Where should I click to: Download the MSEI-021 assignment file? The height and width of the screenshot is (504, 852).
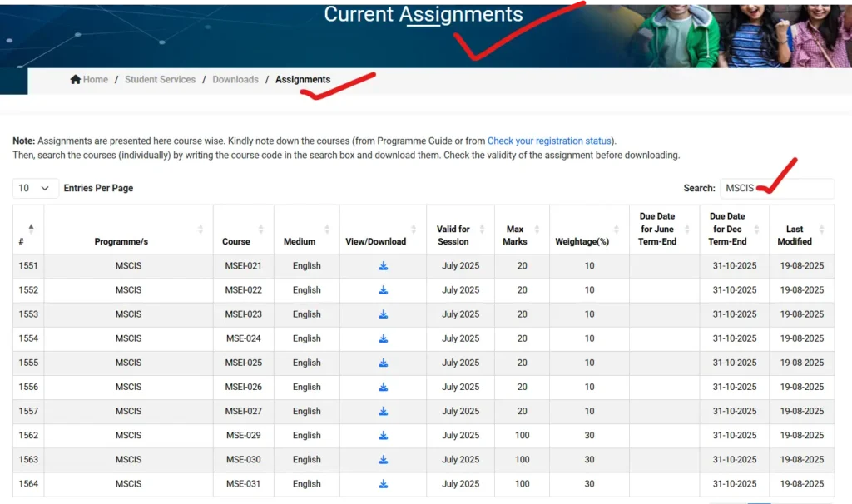[x=384, y=266]
